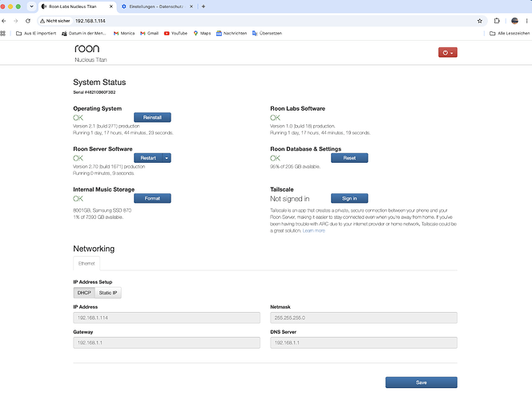Restart the Roon Server Software
Image resolution: width=532 pixels, height=401 pixels.
148,158
